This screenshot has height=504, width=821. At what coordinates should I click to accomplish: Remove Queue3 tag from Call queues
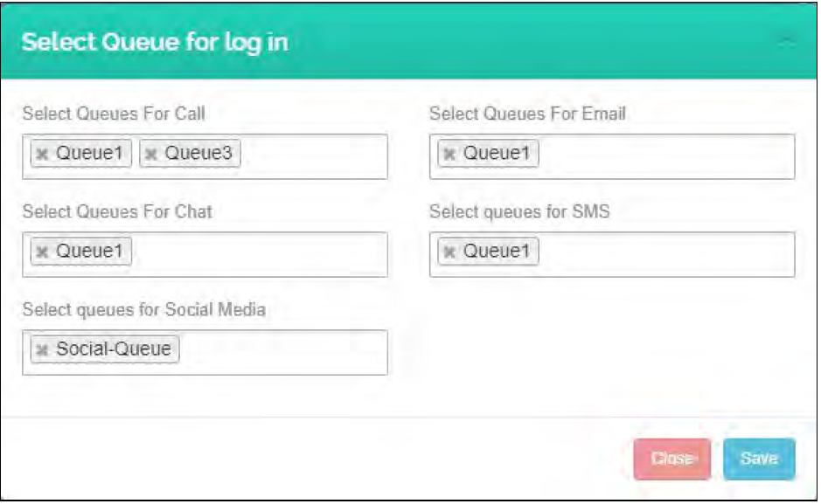150,155
